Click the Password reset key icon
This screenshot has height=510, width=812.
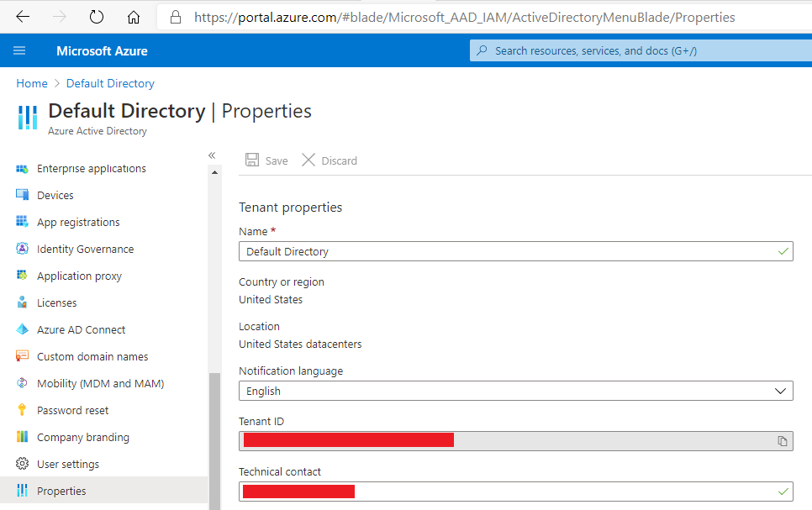[x=22, y=410]
